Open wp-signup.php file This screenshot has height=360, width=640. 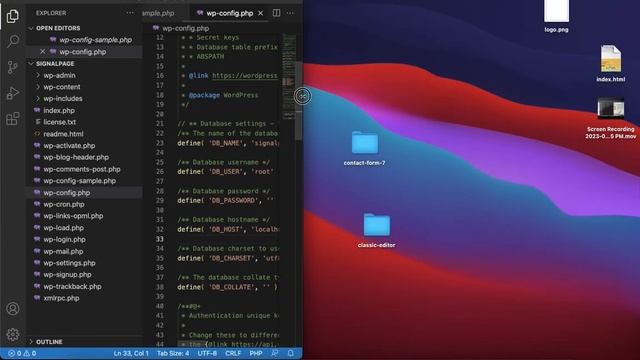[x=67, y=275]
